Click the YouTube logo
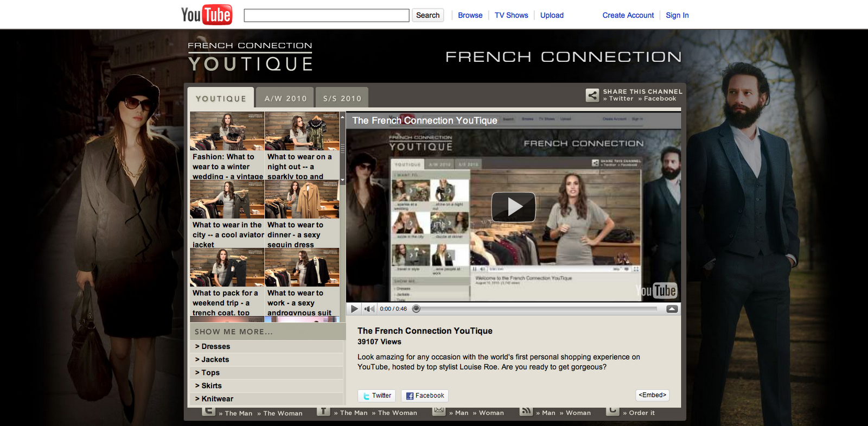 tap(207, 15)
